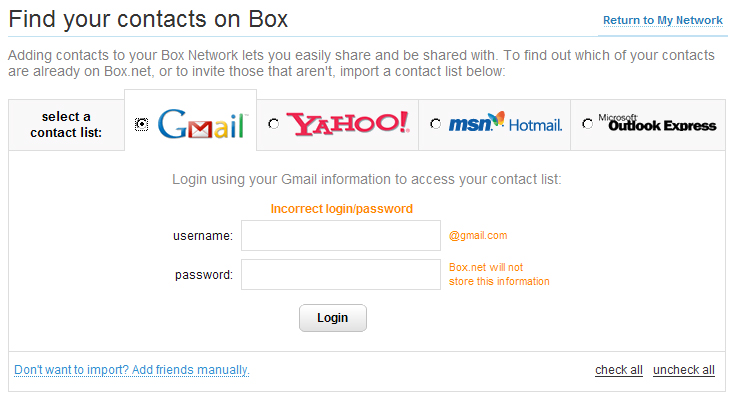
Task: Open the Add friends manually link
Action: point(132,370)
